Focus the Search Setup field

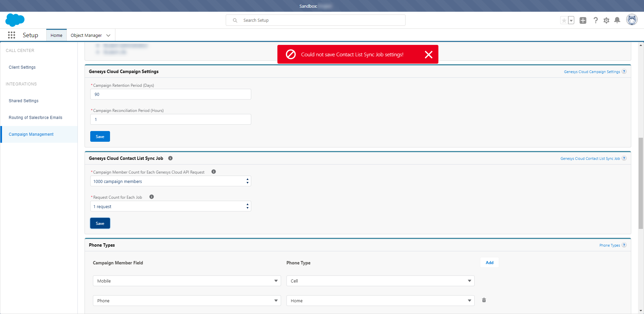pos(316,20)
